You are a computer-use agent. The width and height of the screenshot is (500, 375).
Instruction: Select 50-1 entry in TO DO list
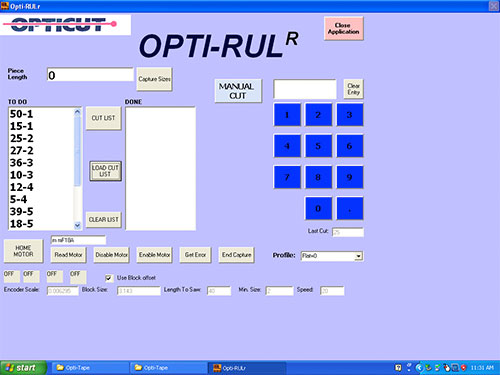pos(41,114)
